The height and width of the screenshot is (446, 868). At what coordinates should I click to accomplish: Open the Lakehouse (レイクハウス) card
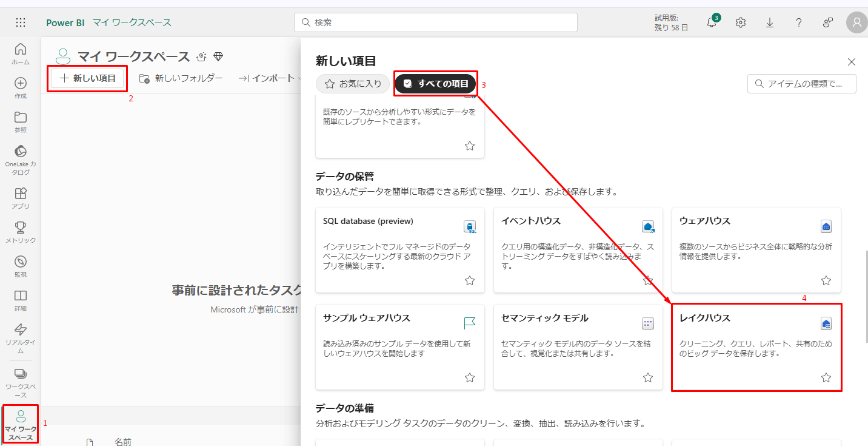(x=756, y=347)
